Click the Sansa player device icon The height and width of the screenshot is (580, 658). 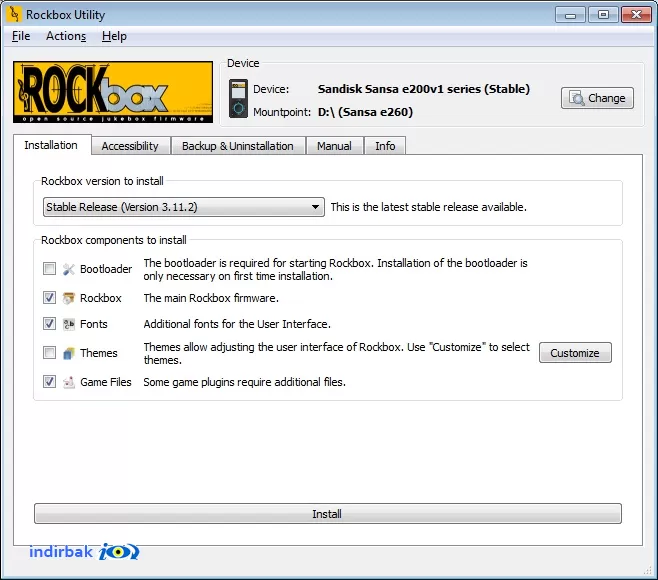[x=238, y=98]
